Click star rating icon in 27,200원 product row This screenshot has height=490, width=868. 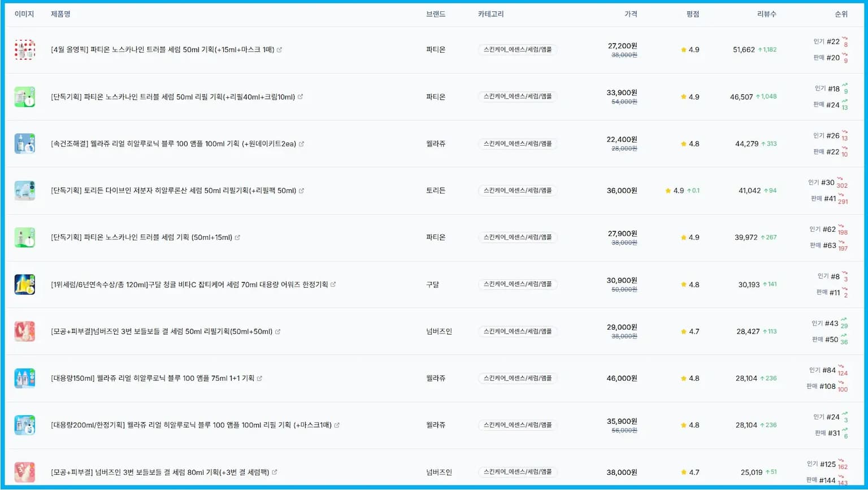pos(684,50)
